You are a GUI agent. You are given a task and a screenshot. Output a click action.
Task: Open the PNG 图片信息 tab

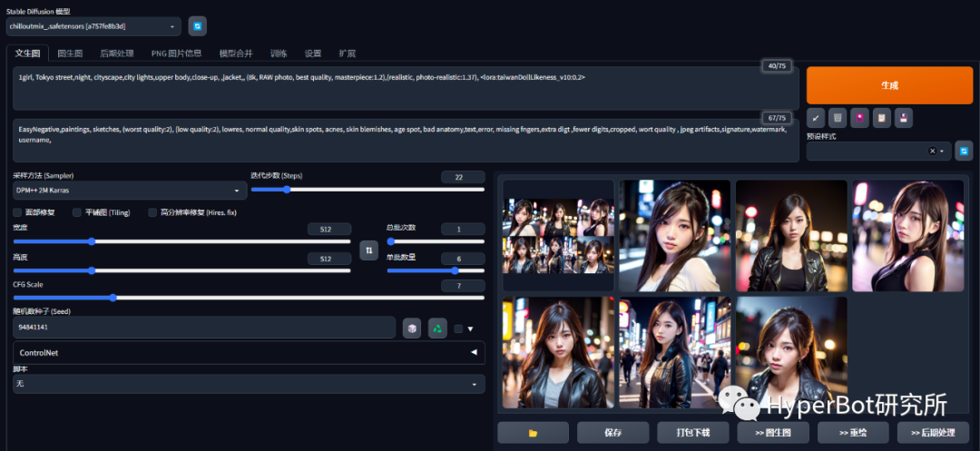tap(176, 54)
